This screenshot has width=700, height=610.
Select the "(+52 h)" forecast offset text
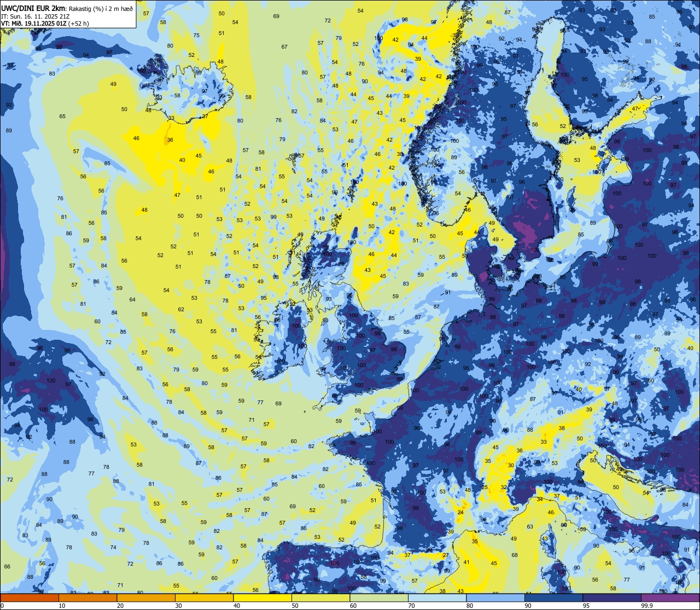click(79, 24)
